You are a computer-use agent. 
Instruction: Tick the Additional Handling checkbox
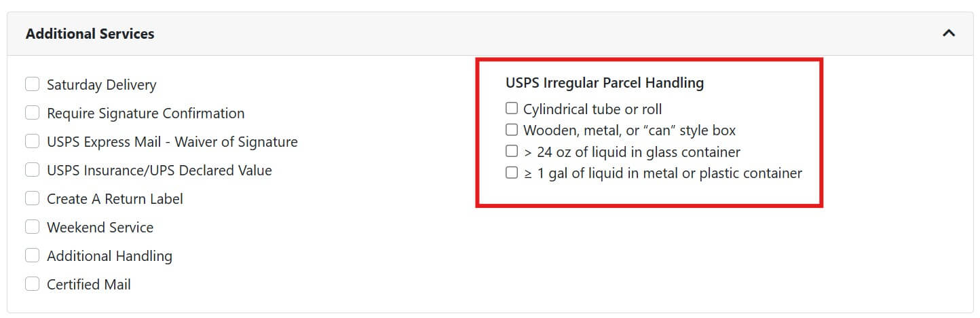tap(32, 255)
